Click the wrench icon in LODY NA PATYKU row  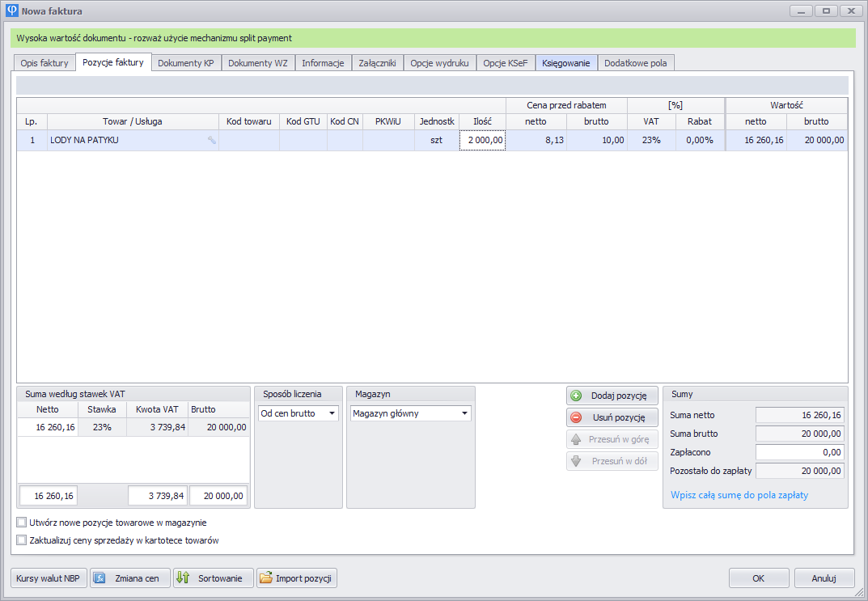(x=212, y=141)
